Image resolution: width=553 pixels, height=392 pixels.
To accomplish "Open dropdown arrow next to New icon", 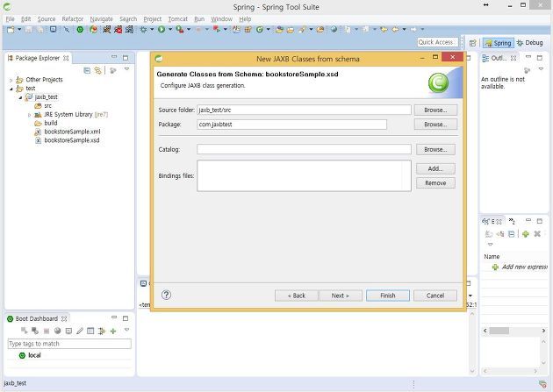I will [19, 29].
